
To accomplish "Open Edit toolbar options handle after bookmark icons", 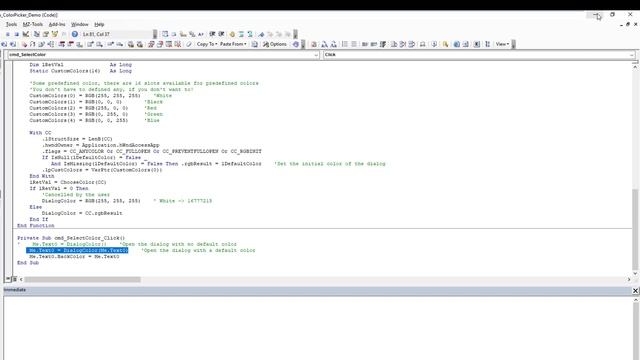I will (296, 34).
